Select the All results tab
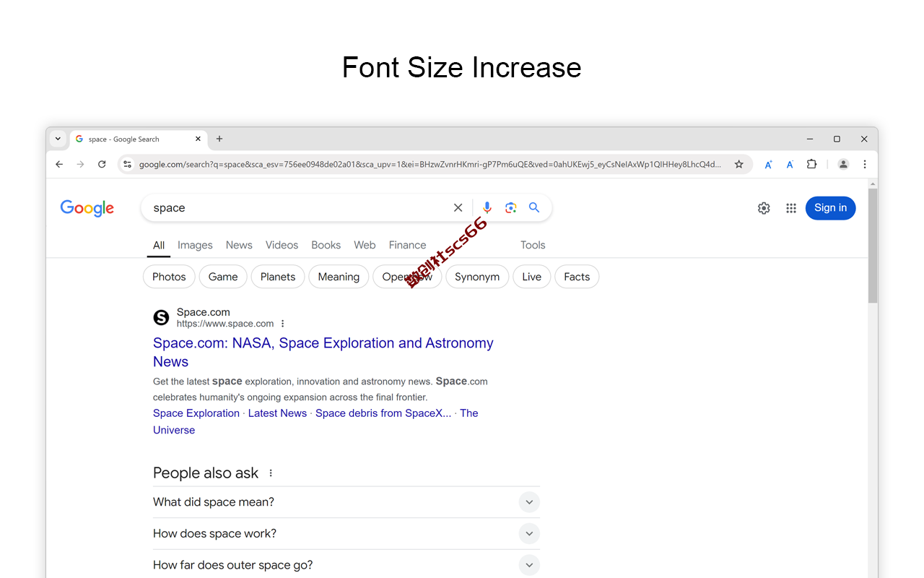Image resolution: width=924 pixels, height=578 pixels. pos(159,245)
